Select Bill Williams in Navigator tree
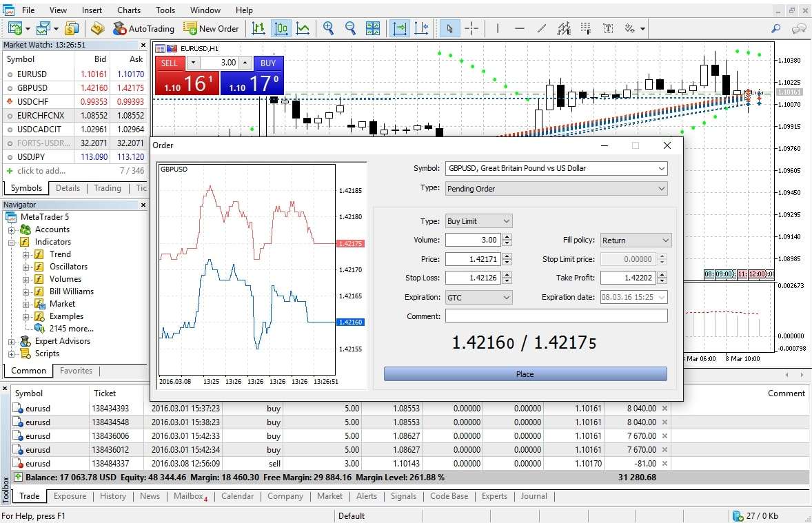This screenshot has width=812, height=523. (72, 291)
